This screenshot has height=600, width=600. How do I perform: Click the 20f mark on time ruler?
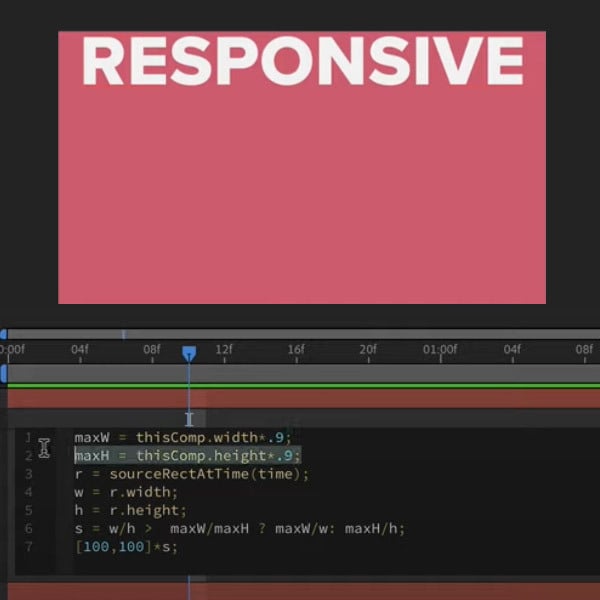point(368,350)
